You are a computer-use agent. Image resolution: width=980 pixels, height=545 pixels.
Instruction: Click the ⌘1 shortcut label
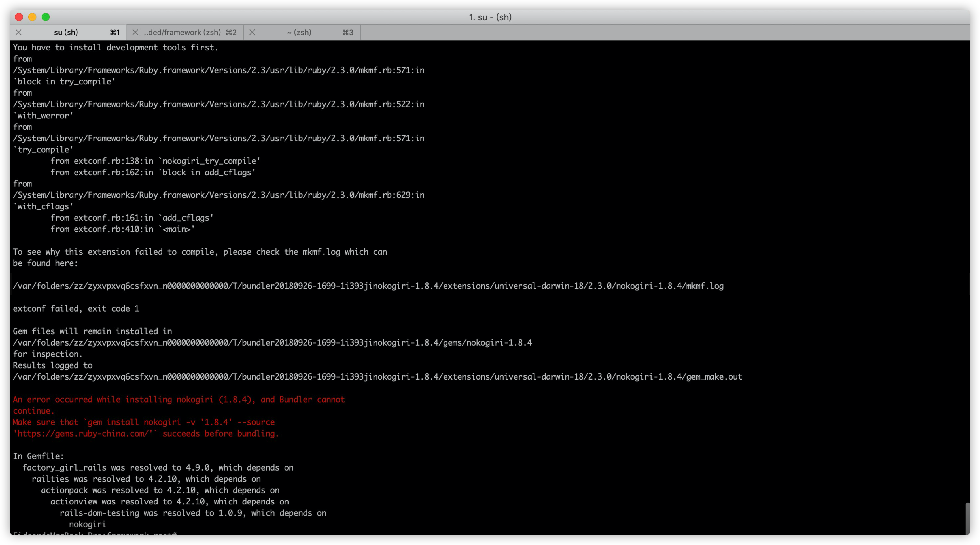pyautogui.click(x=114, y=32)
